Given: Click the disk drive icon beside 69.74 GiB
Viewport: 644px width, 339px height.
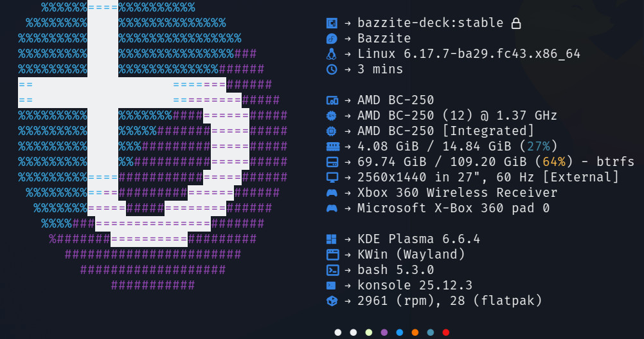Looking at the screenshot, I should pos(332,162).
